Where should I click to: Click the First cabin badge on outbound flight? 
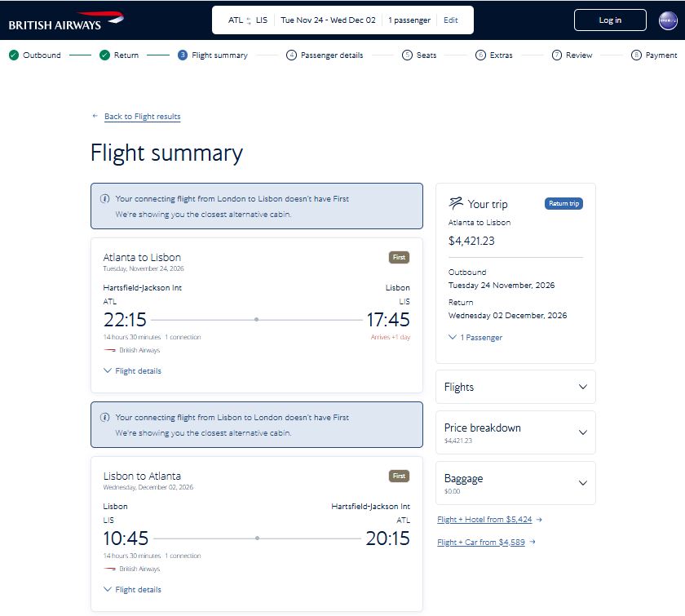point(399,257)
